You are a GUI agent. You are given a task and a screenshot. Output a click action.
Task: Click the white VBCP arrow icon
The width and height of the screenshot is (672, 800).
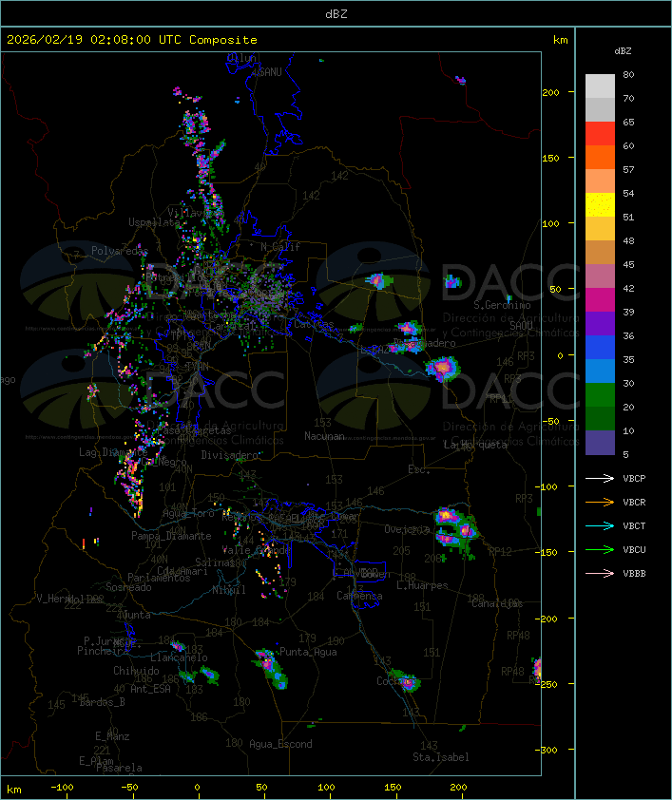click(600, 479)
